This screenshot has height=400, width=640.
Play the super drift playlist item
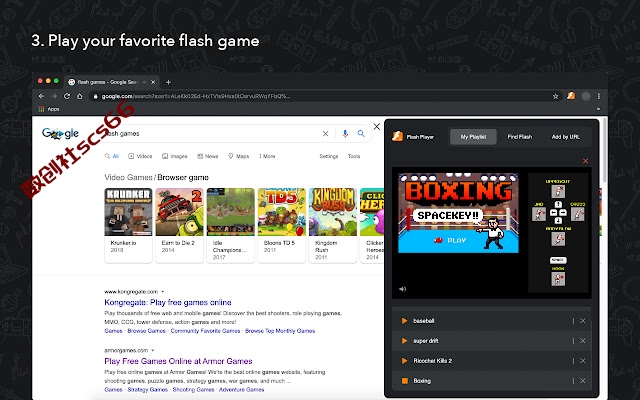(404, 341)
